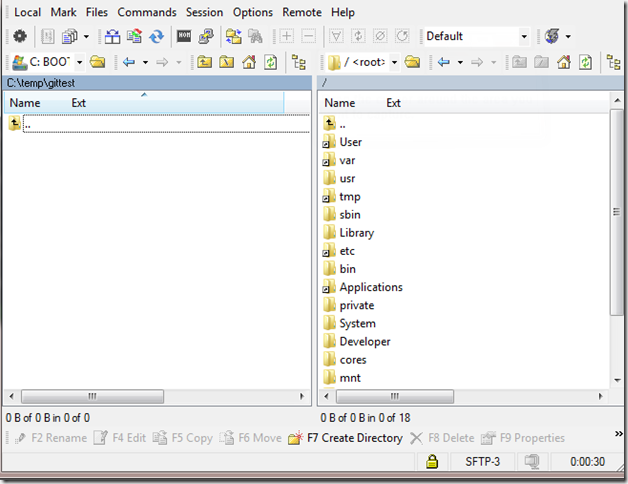Open the terminal console icon
This screenshot has height=484, width=628.
tap(184, 36)
